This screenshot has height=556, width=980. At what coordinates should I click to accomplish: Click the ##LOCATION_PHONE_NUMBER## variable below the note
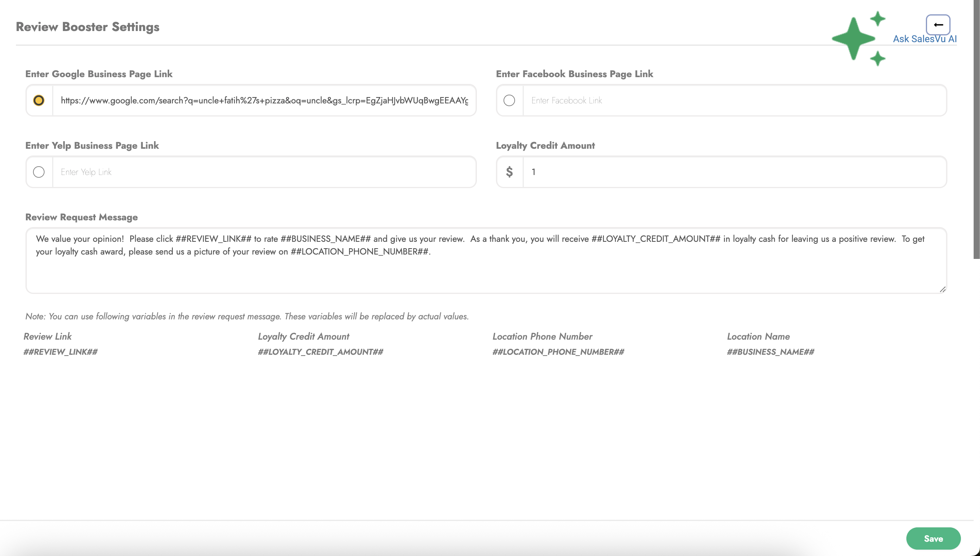click(x=558, y=352)
